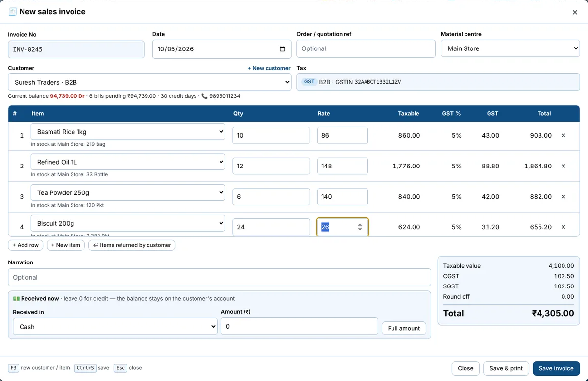Remove the Biscuit 200g row
The image size is (588, 381).
click(x=563, y=227)
